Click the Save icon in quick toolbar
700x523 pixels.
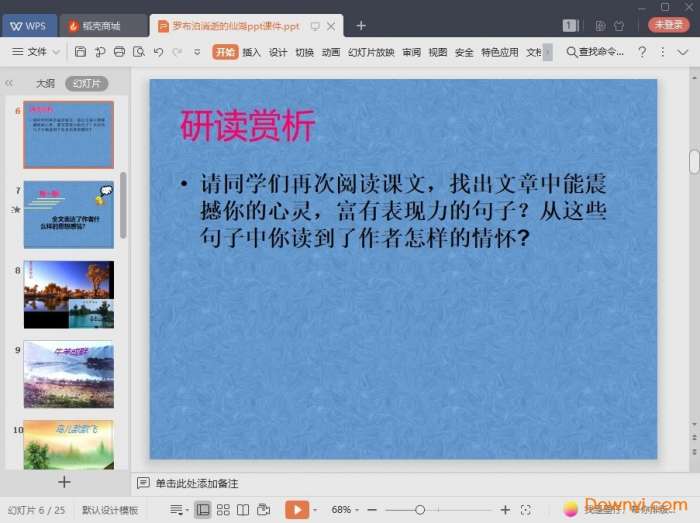point(80,52)
